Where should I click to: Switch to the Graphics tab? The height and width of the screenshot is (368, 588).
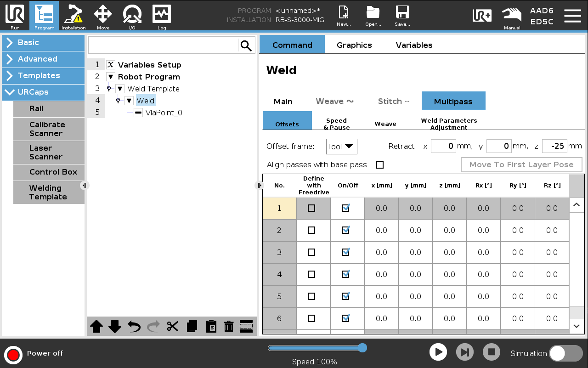(354, 45)
